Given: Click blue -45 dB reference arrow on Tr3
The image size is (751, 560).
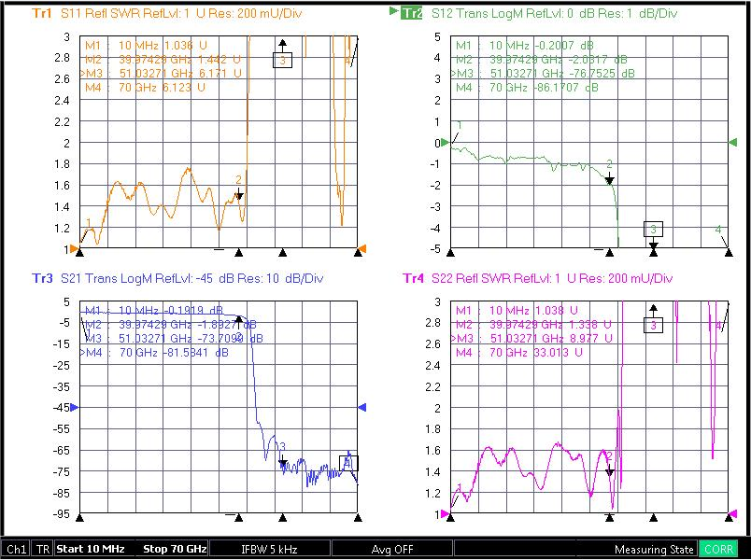Looking at the screenshot, I should pos(74,407).
